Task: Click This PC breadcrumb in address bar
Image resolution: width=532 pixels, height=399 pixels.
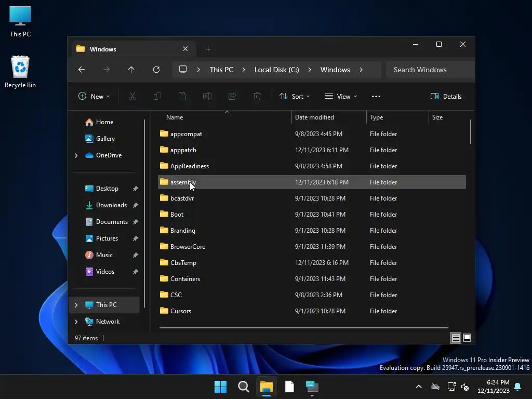Action: pyautogui.click(x=221, y=70)
